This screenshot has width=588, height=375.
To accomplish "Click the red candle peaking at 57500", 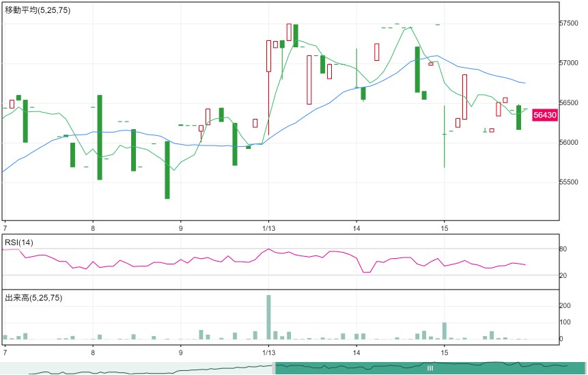I will coord(289,32).
